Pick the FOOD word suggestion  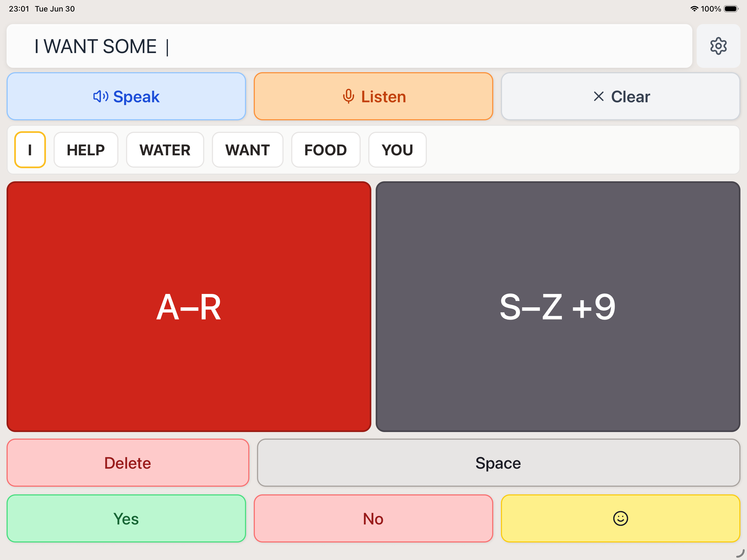click(x=326, y=150)
